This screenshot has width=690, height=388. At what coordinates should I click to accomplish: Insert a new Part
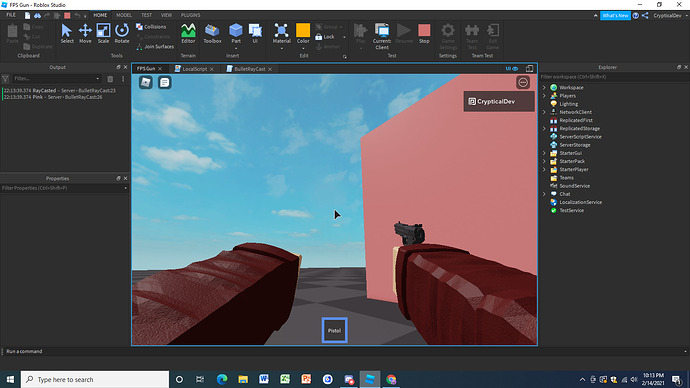(236, 33)
